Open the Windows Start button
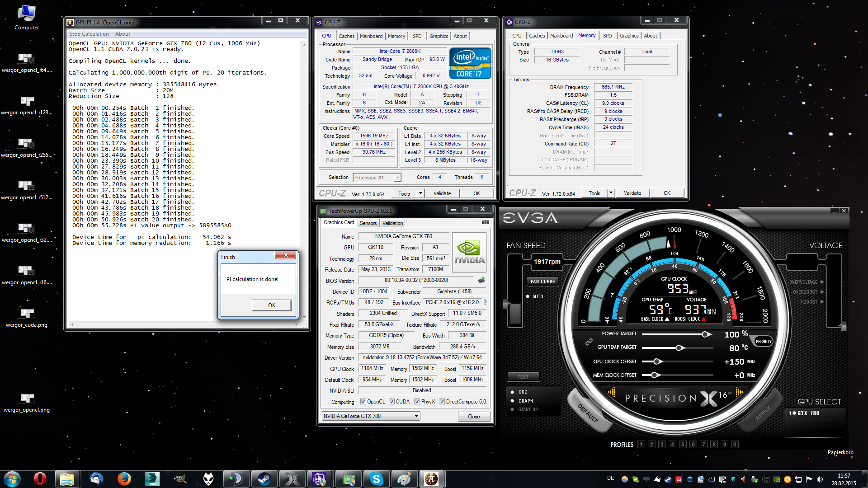Image resolution: width=868 pixels, height=488 pixels. pos(12,479)
